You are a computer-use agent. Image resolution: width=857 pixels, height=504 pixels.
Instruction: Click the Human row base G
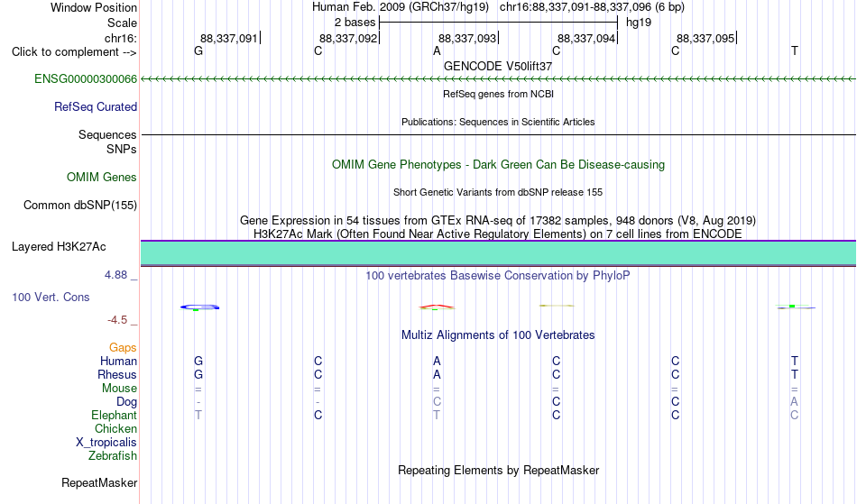coord(198,362)
